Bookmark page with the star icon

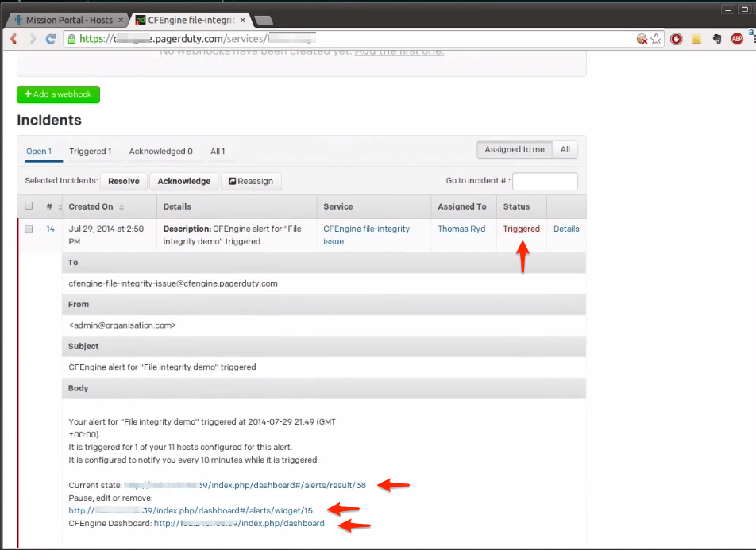pos(656,38)
